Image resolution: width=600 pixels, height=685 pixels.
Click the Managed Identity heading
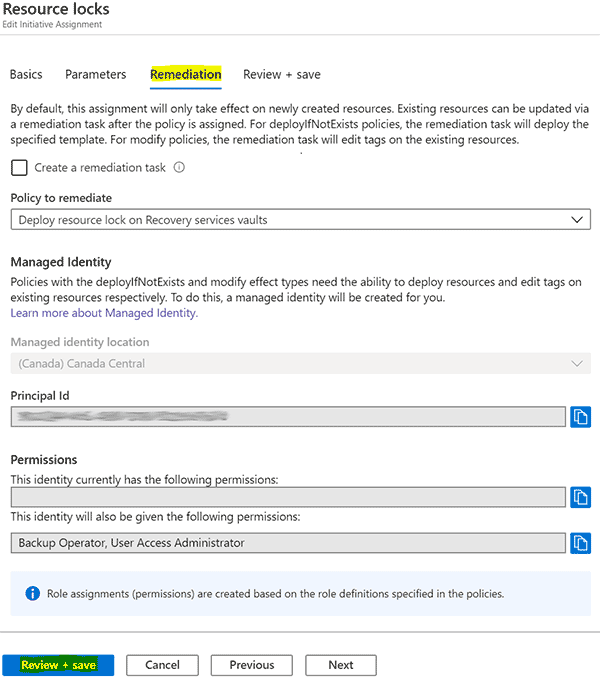coord(61,262)
